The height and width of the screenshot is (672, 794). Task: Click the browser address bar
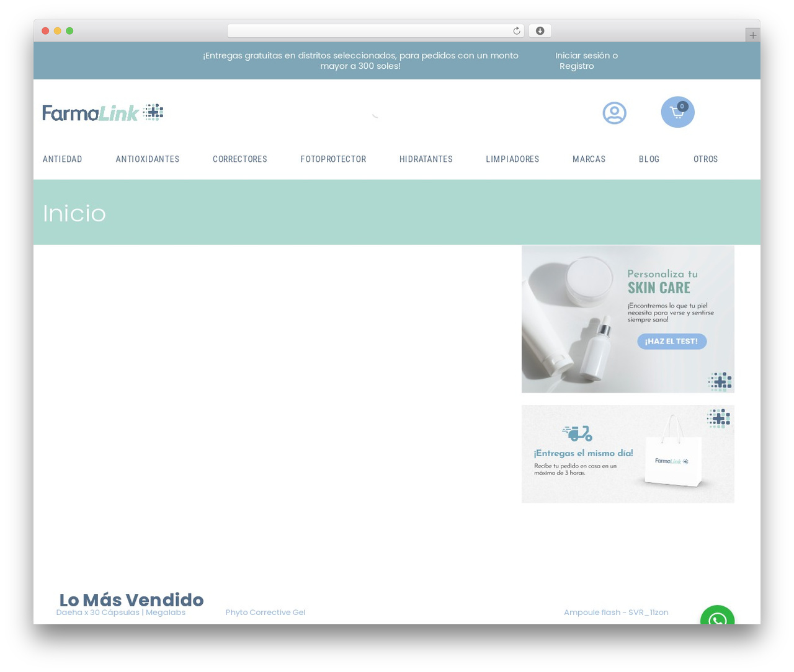coord(375,31)
